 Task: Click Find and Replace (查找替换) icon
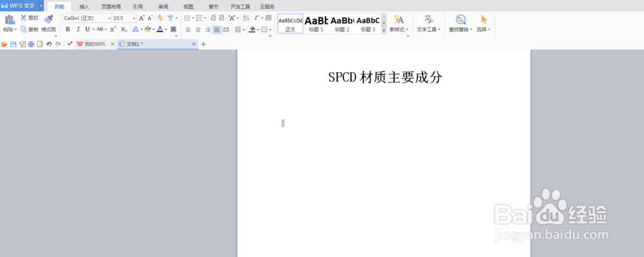point(460,20)
